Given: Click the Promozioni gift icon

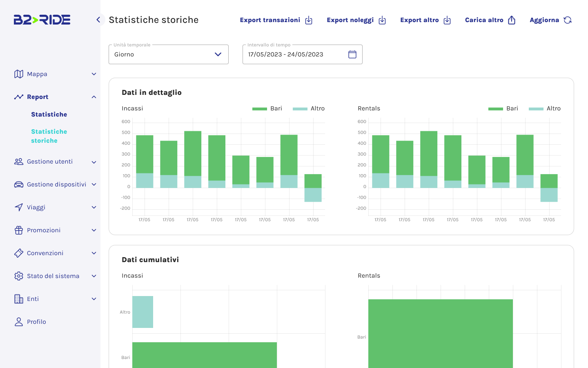Looking at the screenshot, I should [19, 230].
